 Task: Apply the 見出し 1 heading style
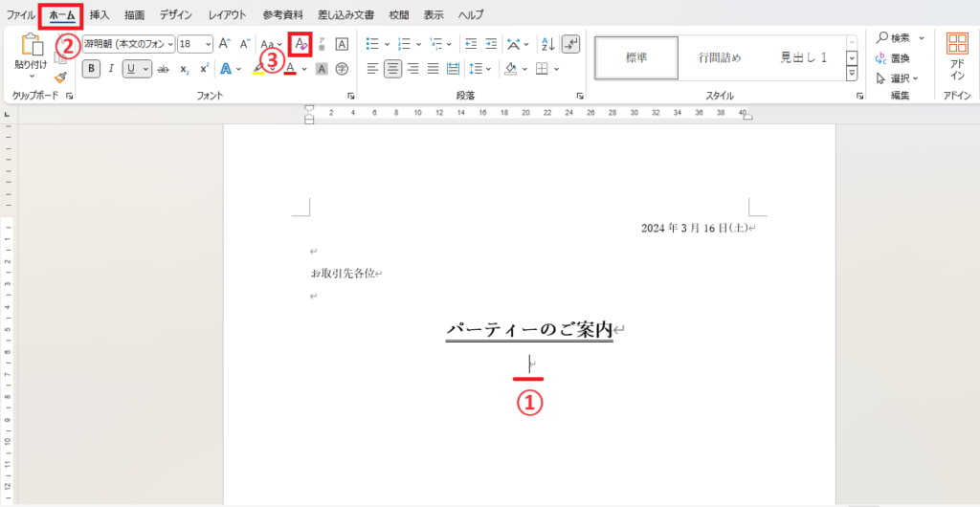803,58
